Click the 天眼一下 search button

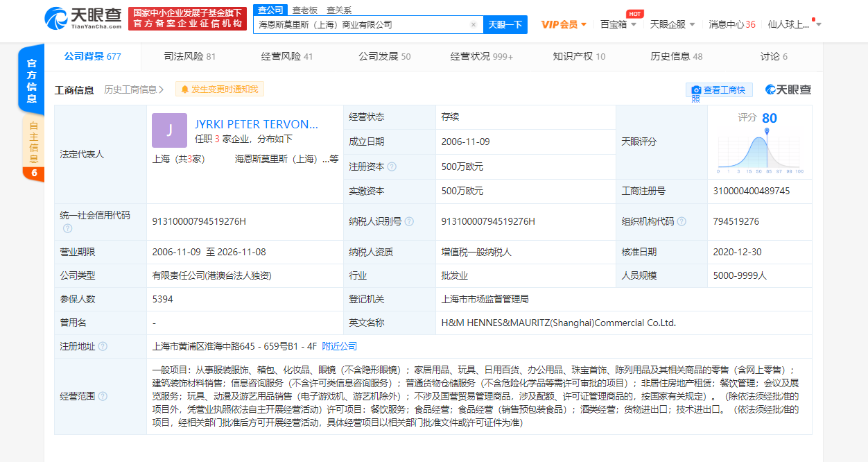[x=505, y=24]
